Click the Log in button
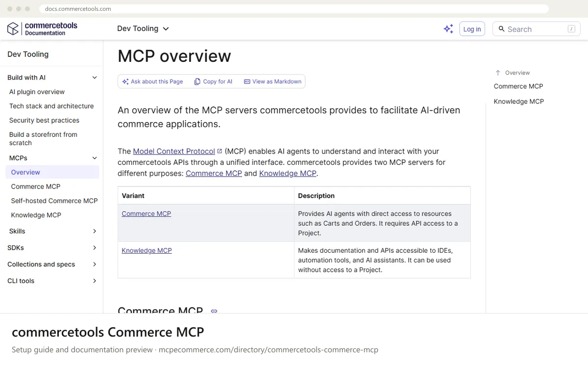Screen dimensions: 588x368 tap(472, 29)
